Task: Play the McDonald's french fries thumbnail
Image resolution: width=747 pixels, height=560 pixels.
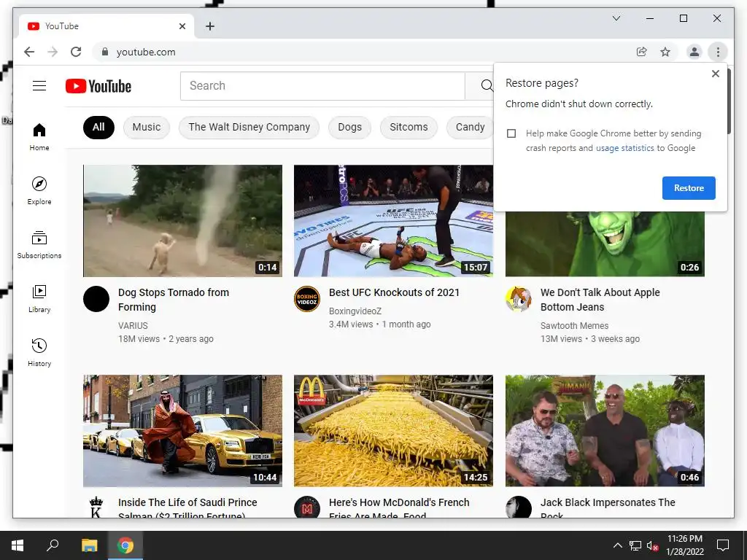Action: pyautogui.click(x=393, y=430)
